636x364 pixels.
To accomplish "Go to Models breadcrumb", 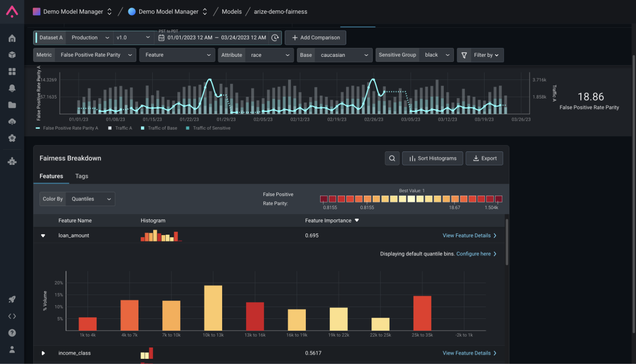I will pos(232,12).
